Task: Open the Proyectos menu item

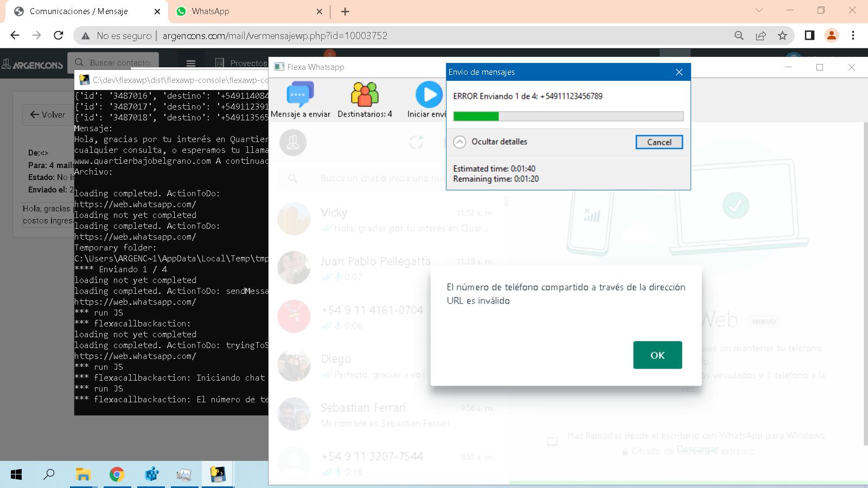Action: pos(241,63)
